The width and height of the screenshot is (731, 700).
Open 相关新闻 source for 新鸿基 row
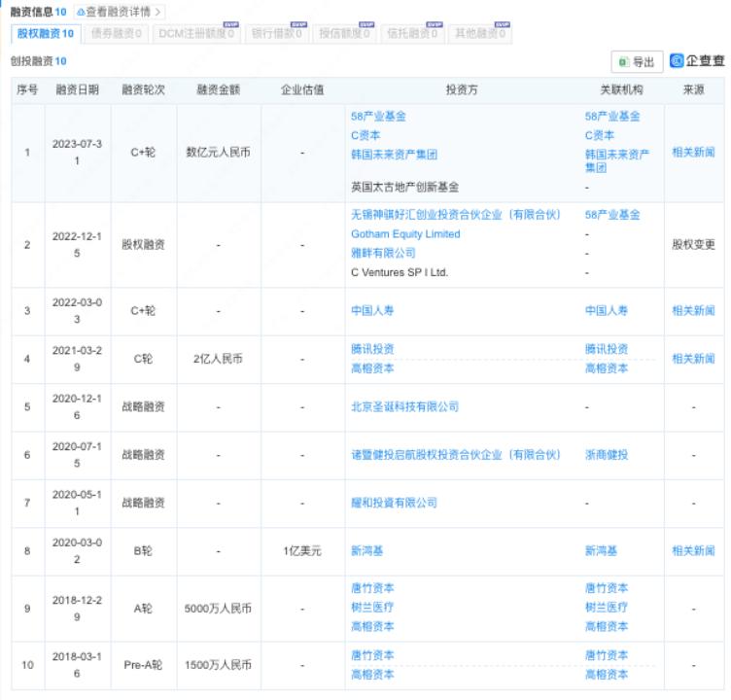tap(692, 550)
